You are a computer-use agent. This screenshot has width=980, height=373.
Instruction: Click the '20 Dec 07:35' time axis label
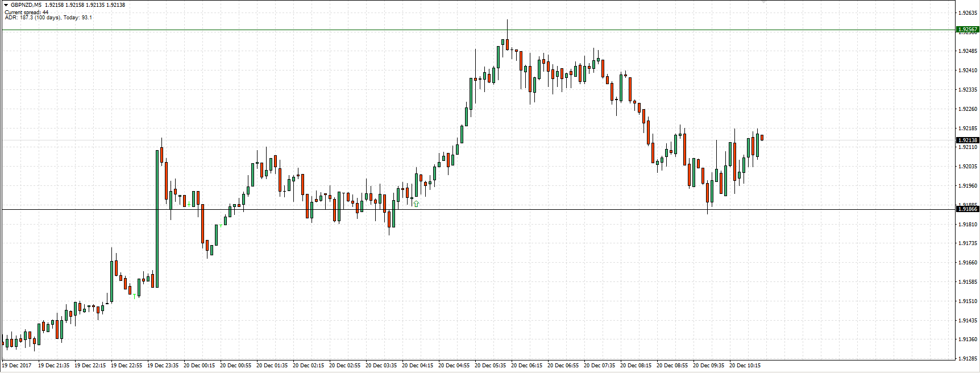[599, 366]
